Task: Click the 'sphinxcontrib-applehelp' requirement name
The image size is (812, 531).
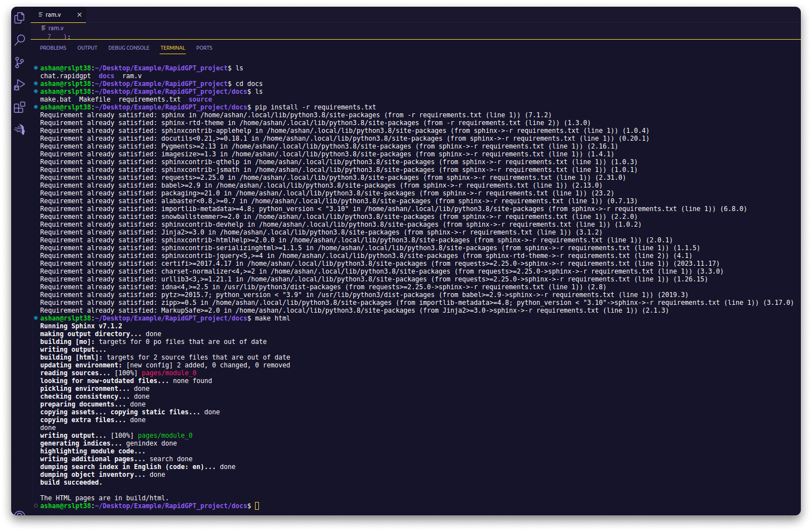Action: tap(206, 131)
